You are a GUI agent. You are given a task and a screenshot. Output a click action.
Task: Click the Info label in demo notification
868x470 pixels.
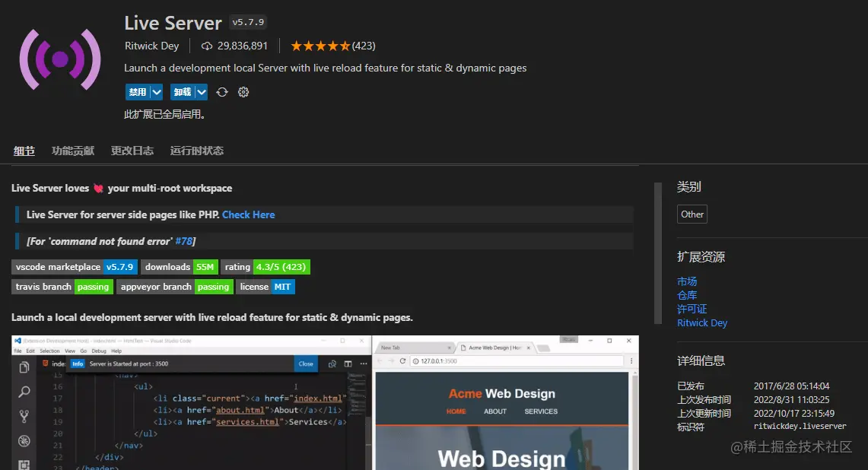pos(78,364)
